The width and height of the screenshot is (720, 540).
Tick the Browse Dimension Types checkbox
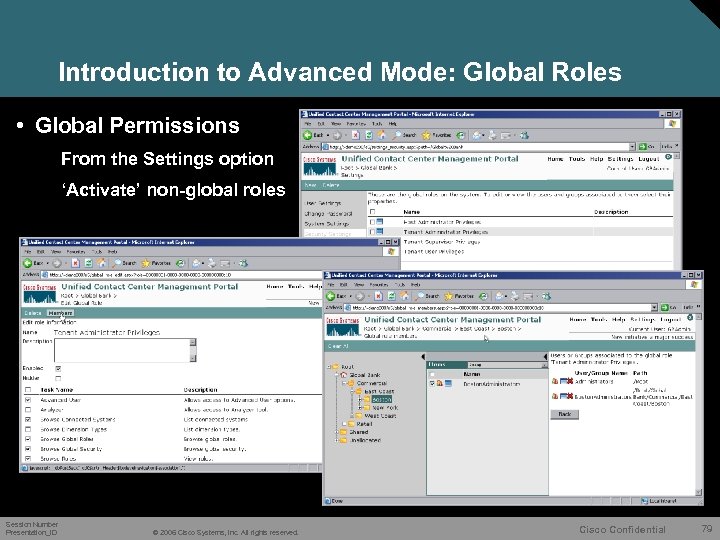tap(28, 429)
